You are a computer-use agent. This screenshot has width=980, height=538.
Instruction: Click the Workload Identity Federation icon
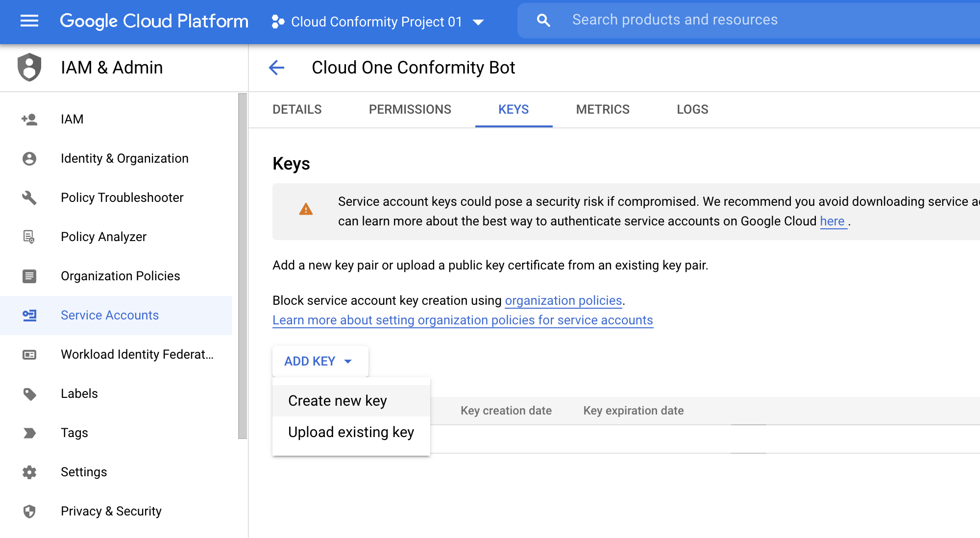(x=29, y=354)
